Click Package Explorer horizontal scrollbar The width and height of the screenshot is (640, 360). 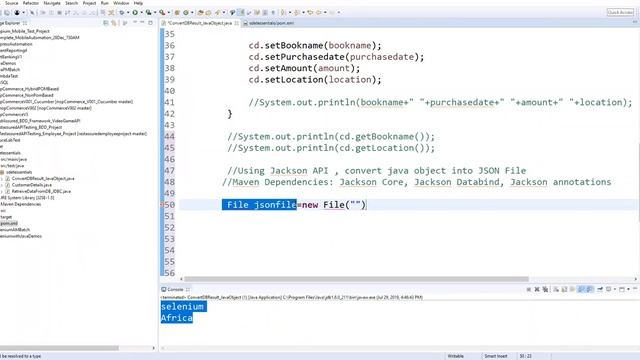[59, 348]
